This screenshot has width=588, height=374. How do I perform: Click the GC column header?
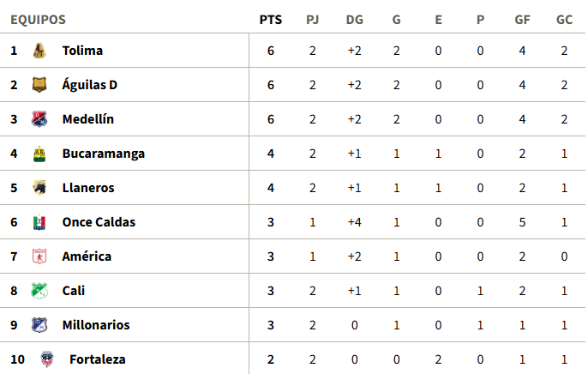point(564,20)
